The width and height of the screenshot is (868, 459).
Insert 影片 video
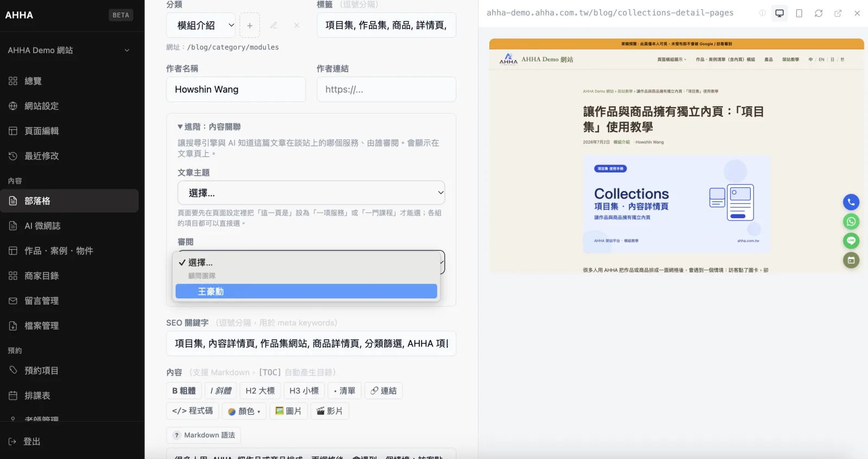(x=329, y=411)
